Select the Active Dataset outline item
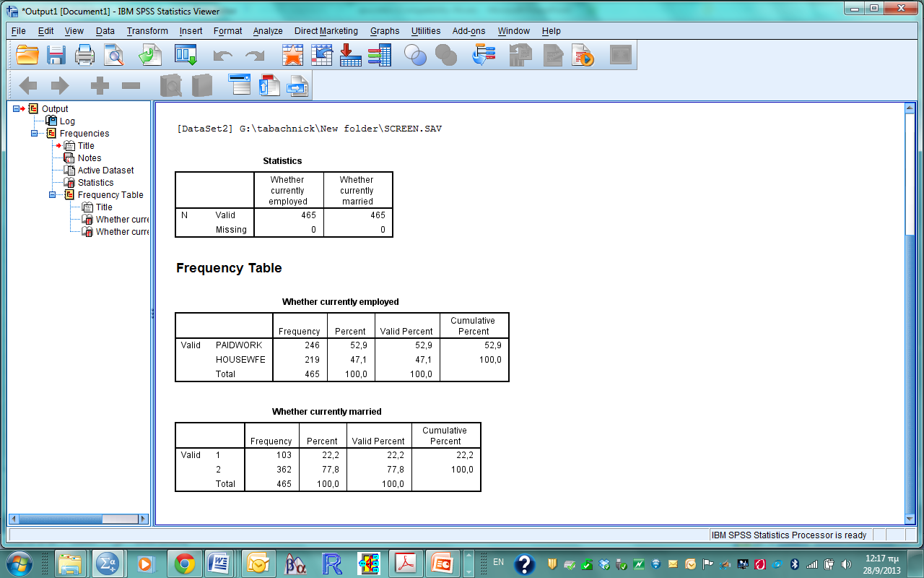 [x=106, y=171]
